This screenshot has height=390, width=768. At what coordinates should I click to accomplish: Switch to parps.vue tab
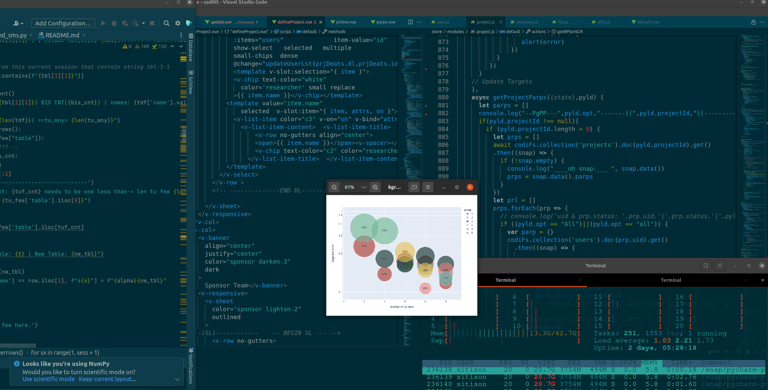(x=383, y=22)
